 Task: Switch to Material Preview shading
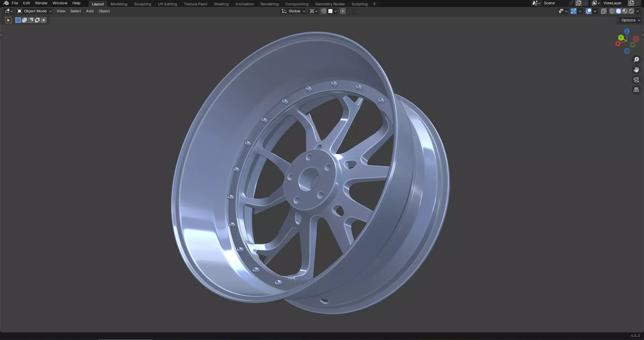(x=625, y=11)
